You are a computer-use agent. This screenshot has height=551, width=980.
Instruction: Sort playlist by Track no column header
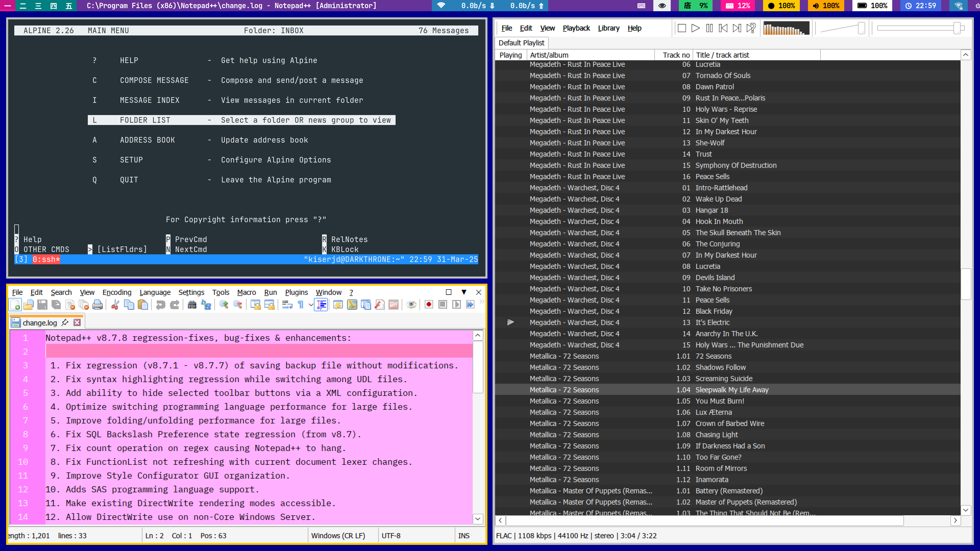pos(674,55)
